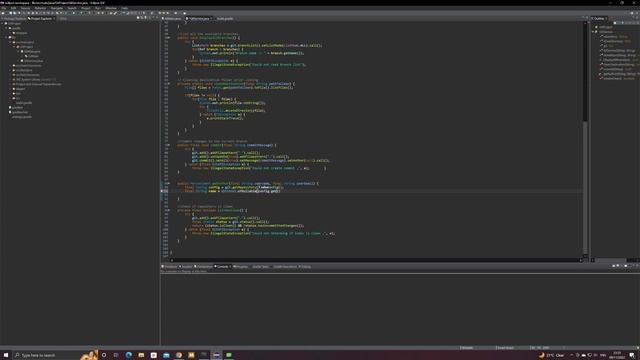Switch to the Javadoc tab
The height and width of the screenshot is (360, 640).
coord(186,267)
